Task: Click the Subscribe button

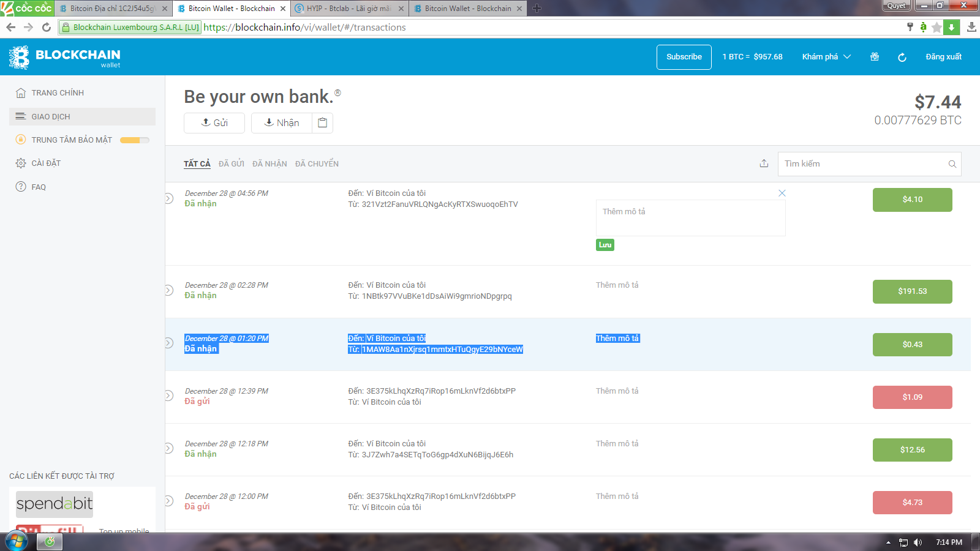Action: tap(684, 57)
